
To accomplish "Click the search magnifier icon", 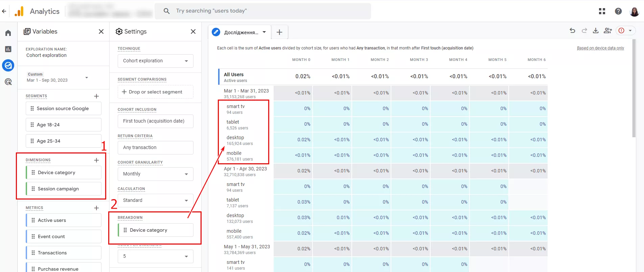I will pos(166,11).
